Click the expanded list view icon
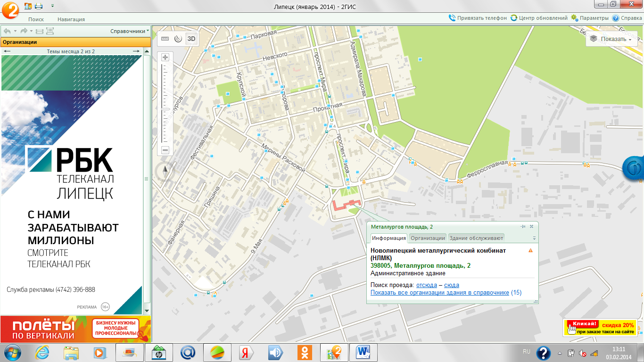Viewport: 644px width, 362px height. pyautogui.click(x=50, y=31)
